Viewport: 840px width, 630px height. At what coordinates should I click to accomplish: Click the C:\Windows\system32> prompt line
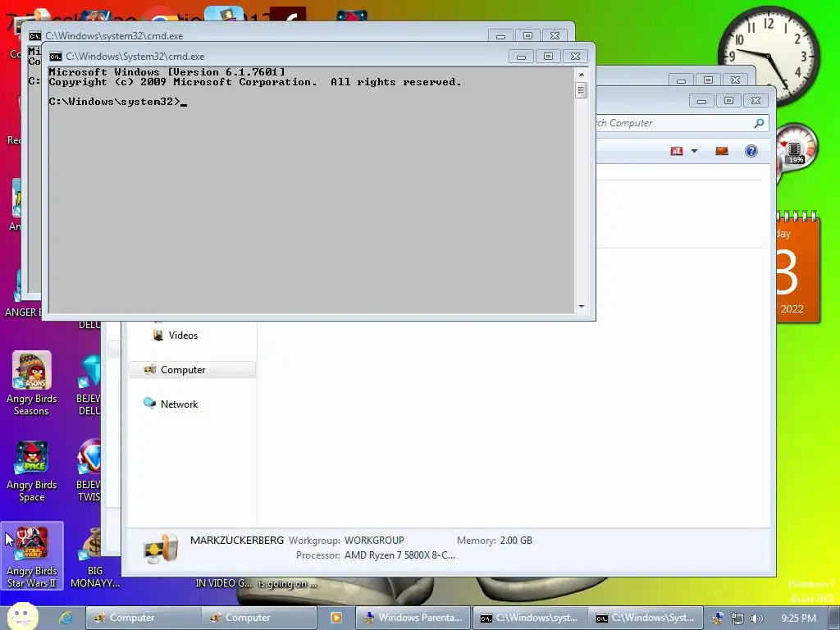(x=118, y=102)
